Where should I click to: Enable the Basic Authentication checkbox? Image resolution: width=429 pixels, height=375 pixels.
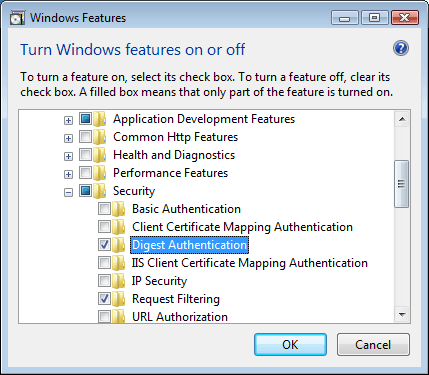pyautogui.click(x=104, y=209)
